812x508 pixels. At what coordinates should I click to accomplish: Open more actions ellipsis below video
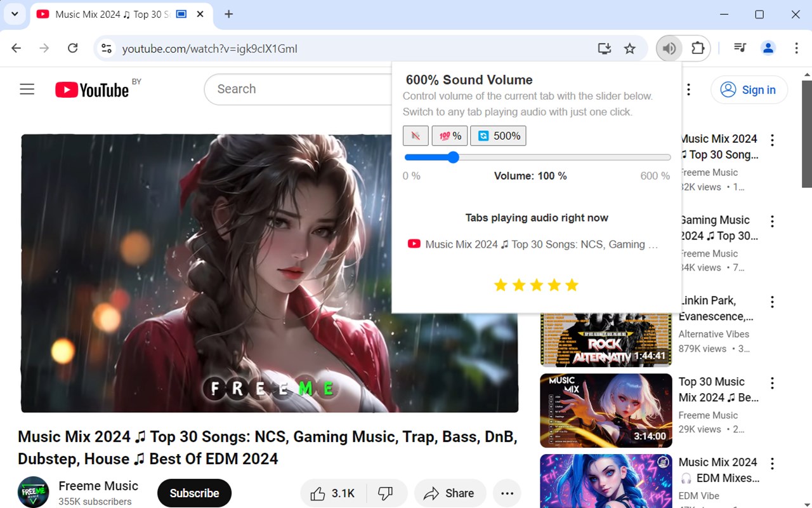point(507,493)
